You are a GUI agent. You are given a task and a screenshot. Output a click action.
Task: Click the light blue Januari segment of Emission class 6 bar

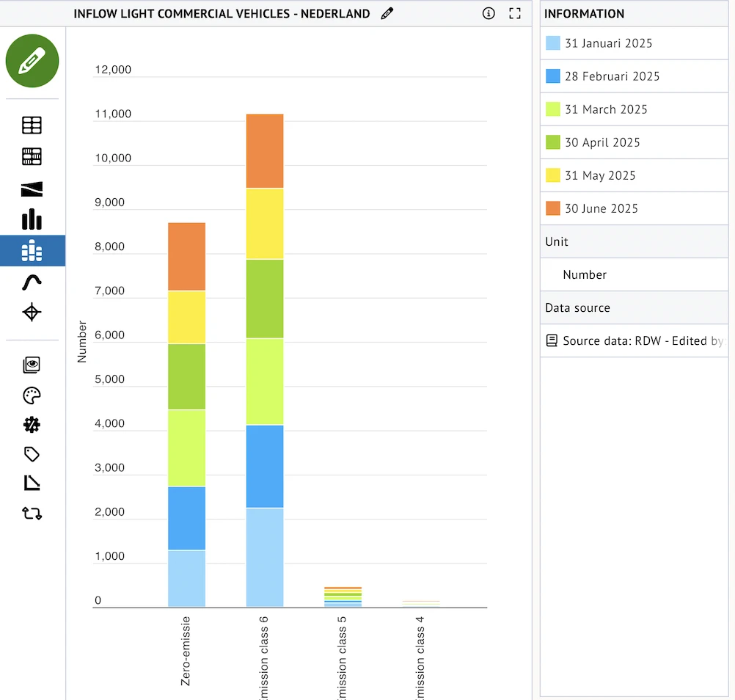pos(265,558)
